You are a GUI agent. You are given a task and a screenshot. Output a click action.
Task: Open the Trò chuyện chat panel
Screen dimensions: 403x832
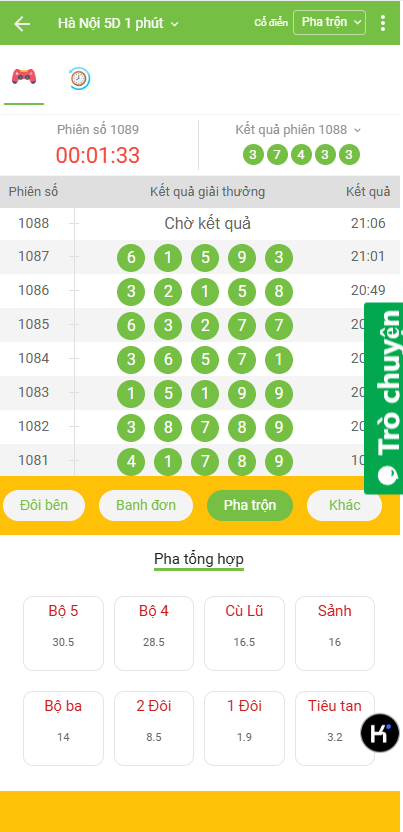pyautogui.click(x=383, y=398)
